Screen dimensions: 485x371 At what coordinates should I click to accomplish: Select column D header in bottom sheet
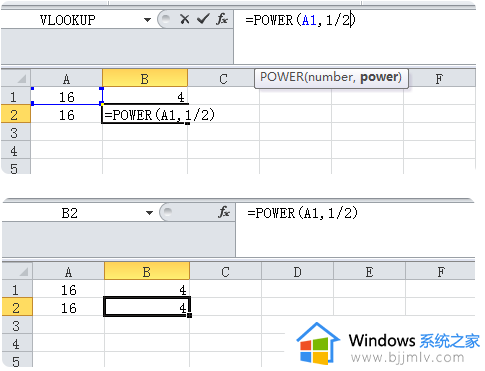click(x=297, y=272)
